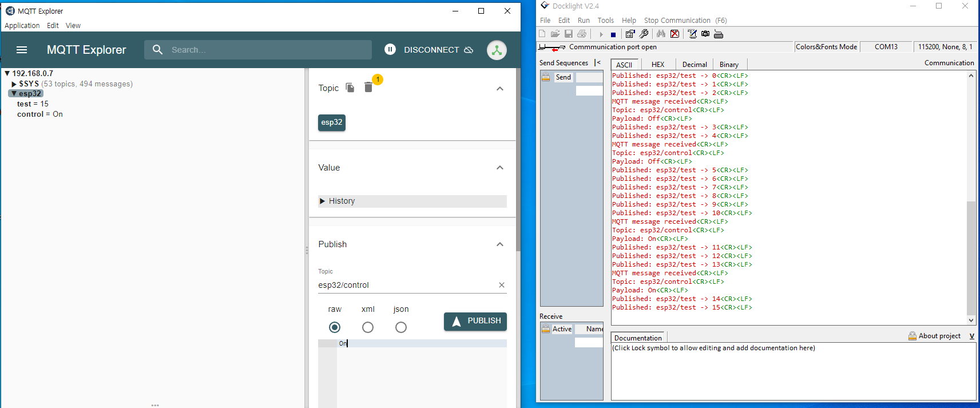Open the File menu in Docklight
980x408 pixels.
(x=545, y=20)
